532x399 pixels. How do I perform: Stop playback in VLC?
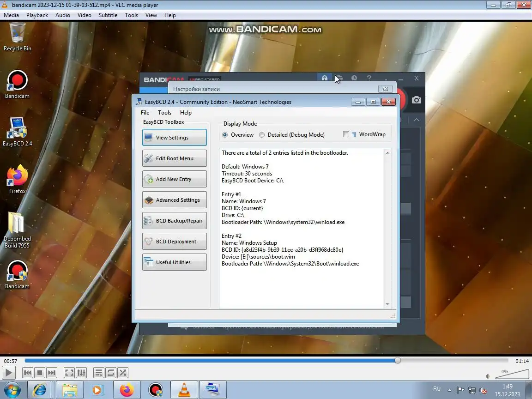click(x=40, y=373)
